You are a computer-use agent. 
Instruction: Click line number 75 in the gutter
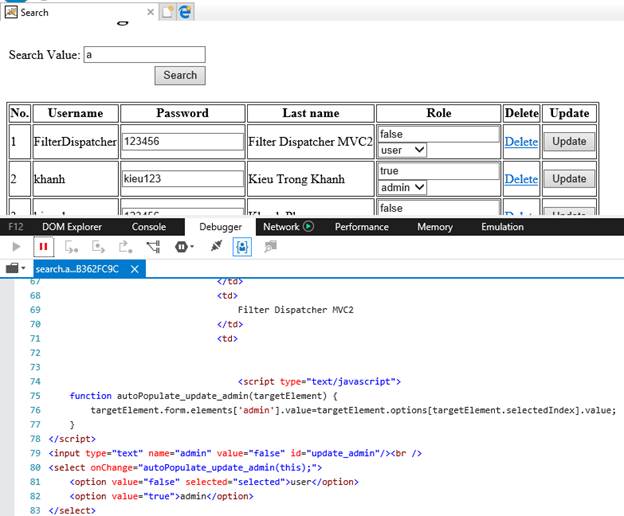click(x=35, y=396)
